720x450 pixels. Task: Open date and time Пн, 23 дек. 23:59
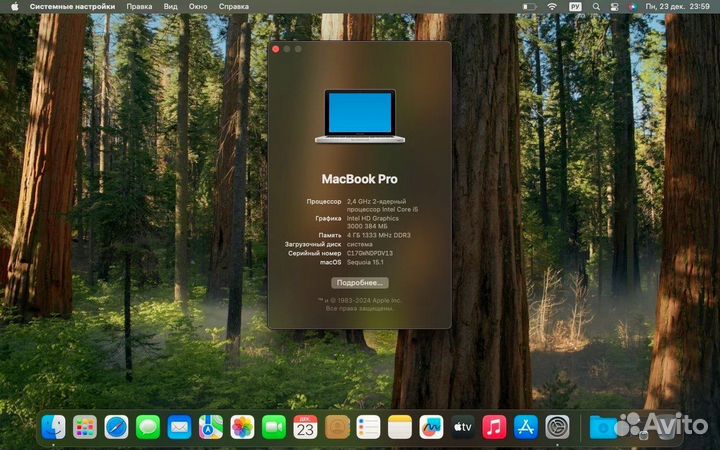pyautogui.click(x=677, y=6)
